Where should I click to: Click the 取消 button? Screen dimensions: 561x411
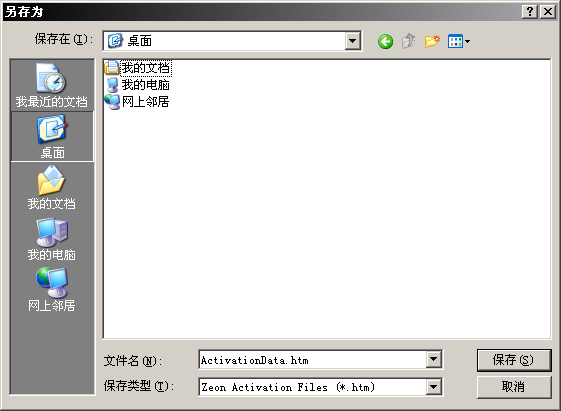(514, 387)
